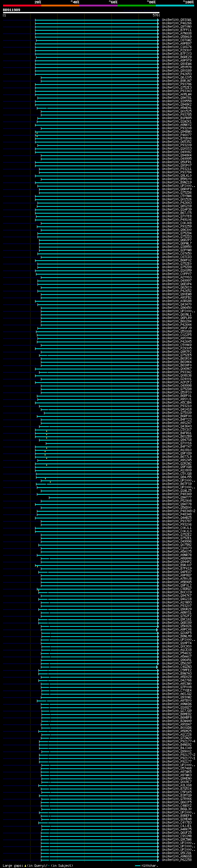Screen dimensions: 197x868
Task: Click hit label UniRef100_A1X810
Action: coord(177,450)
